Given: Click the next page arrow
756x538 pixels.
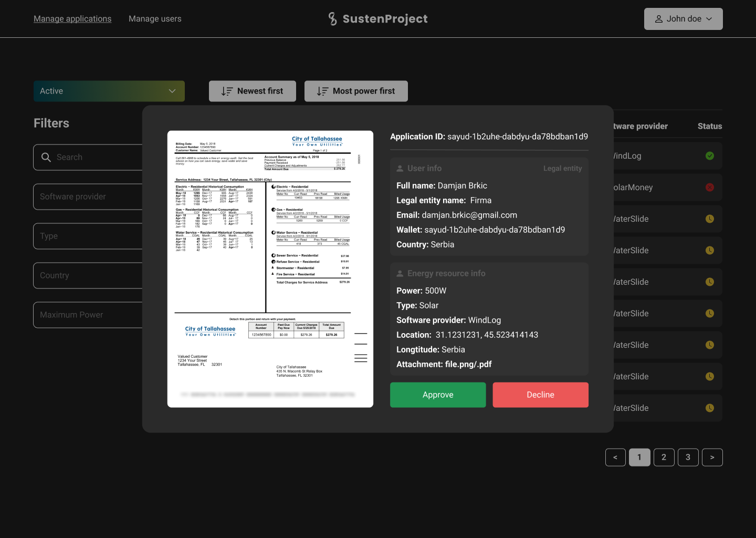Looking at the screenshot, I should point(712,457).
